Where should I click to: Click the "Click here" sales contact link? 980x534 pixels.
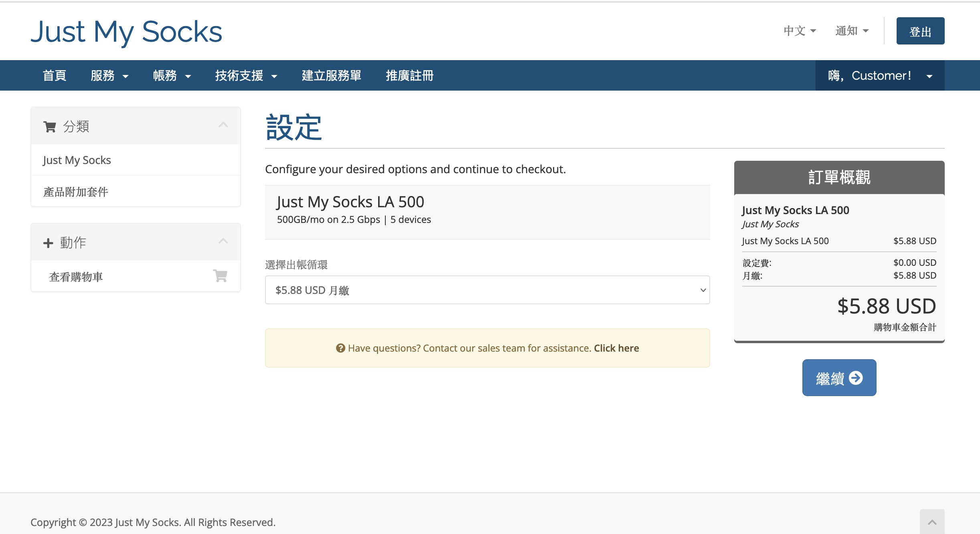pos(616,348)
